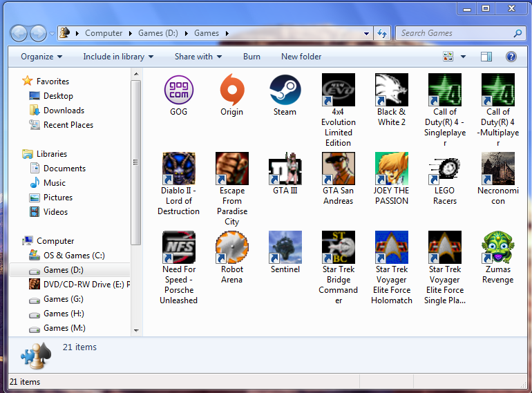Viewport: 532px width, 393px height.
Task: Open address bar root folder icon
Action: tap(64, 33)
